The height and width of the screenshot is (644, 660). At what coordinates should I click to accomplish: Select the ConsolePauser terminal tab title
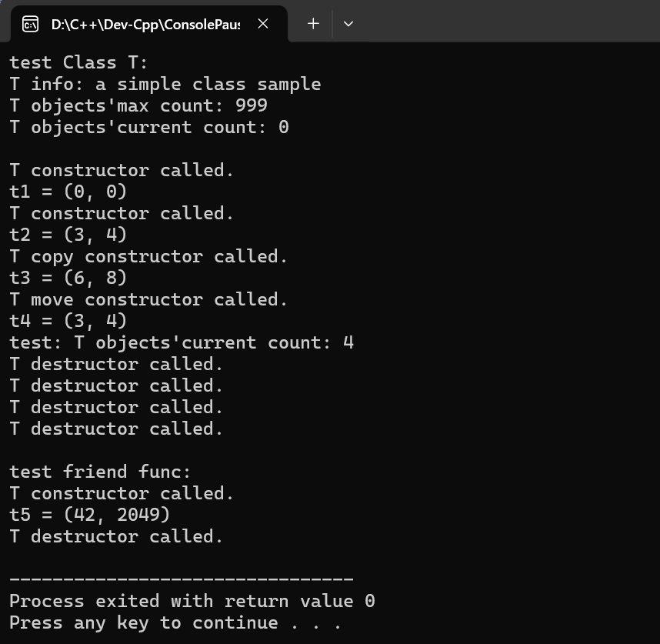coord(145,25)
